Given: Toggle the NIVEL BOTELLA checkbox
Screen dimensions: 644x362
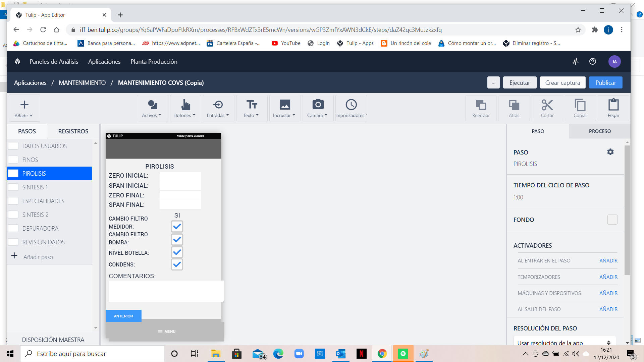Looking at the screenshot, I should coord(177,252).
